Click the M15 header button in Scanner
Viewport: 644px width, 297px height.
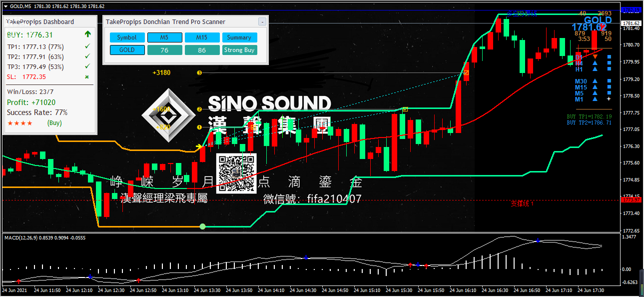tap(202, 37)
